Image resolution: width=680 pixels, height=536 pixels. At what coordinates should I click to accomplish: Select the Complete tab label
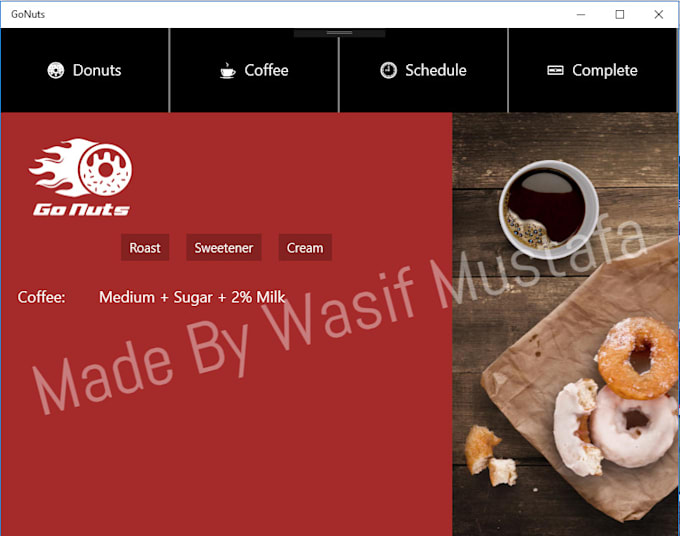(x=605, y=70)
